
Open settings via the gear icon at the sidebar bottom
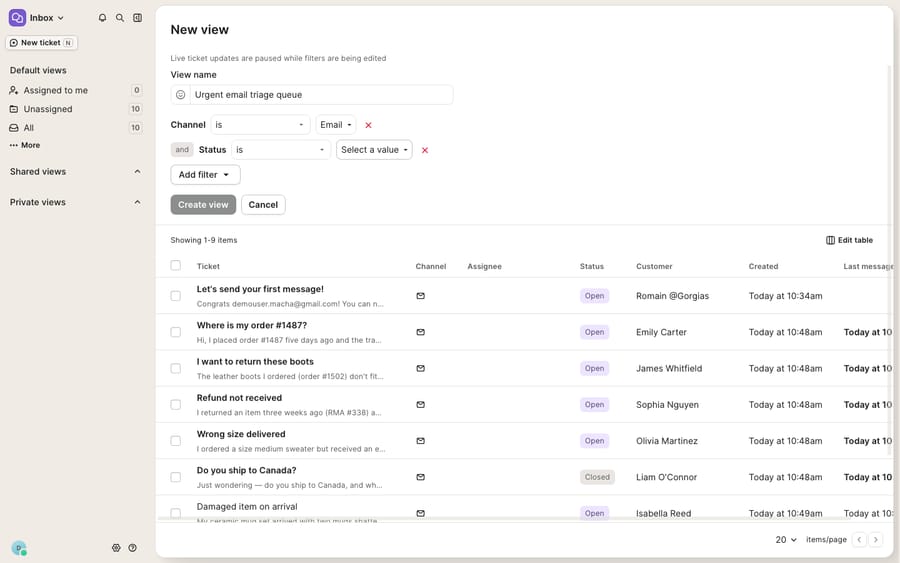[x=116, y=548]
